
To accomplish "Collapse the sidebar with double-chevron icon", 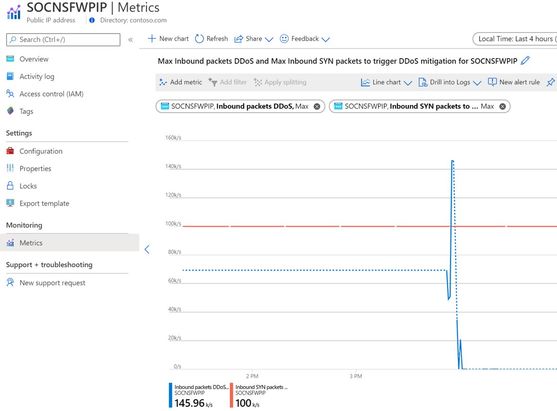I will coord(130,39).
